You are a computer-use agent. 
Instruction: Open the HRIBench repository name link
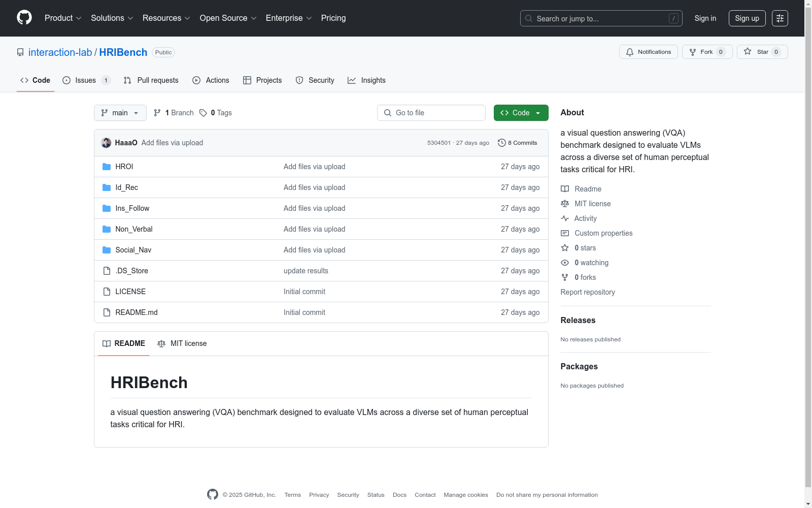[x=123, y=52]
